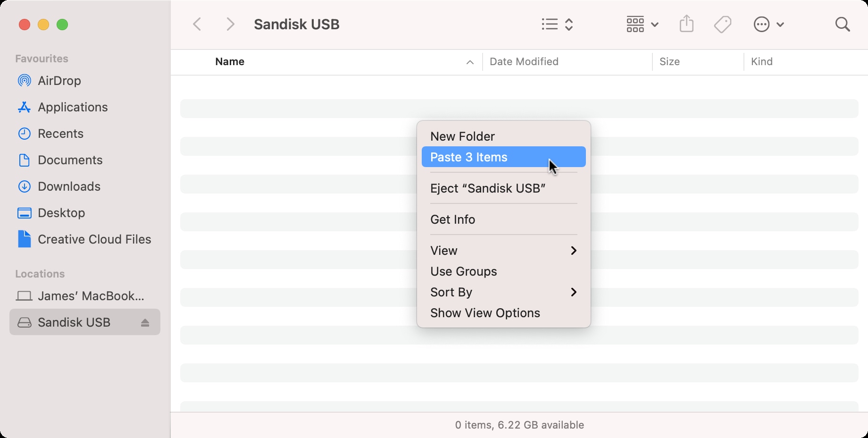868x438 pixels.
Task: Click the Share icon in the toolbar
Action: (686, 24)
